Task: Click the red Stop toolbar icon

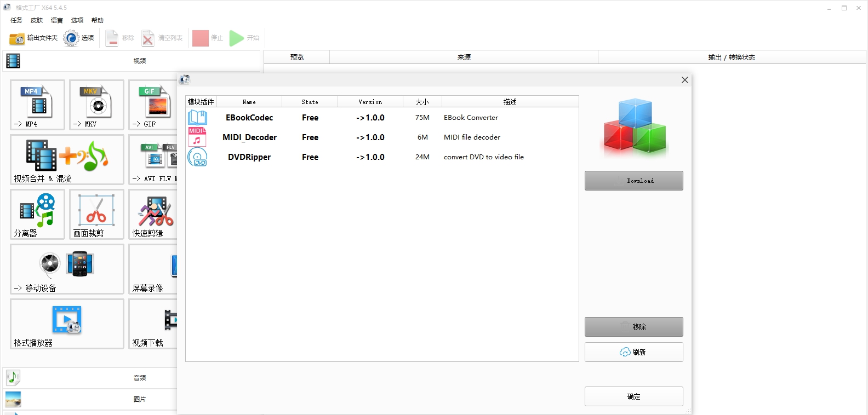Action: click(x=201, y=38)
